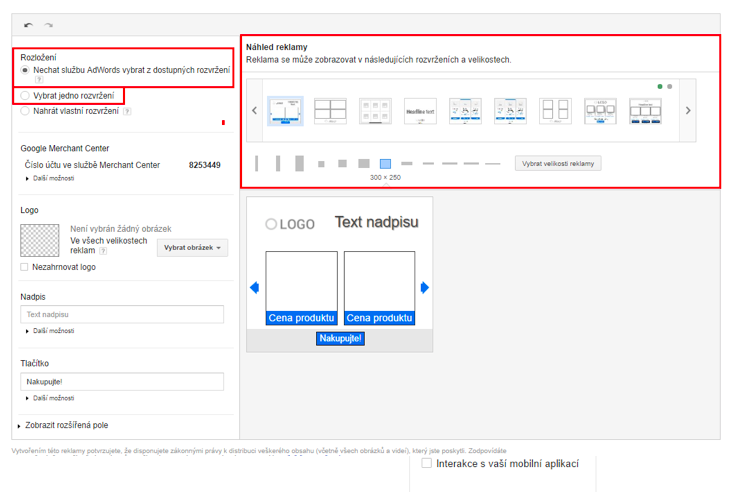Select the thinnest vertical skyscraper size icon
This screenshot has height=499, width=730.
(257, 163)
